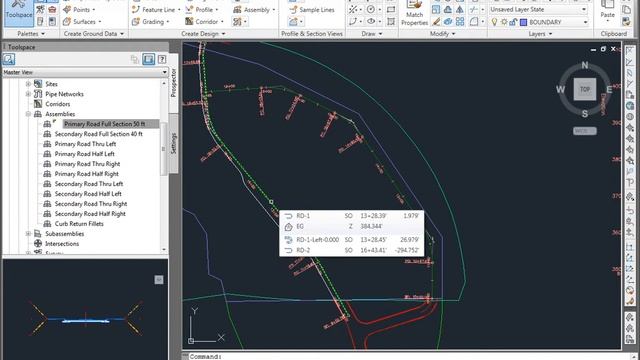The height and width of the screenshot is (360, 640).
Task: Click the BOUNDARY layer color swatch
Action: click(523, 22)
